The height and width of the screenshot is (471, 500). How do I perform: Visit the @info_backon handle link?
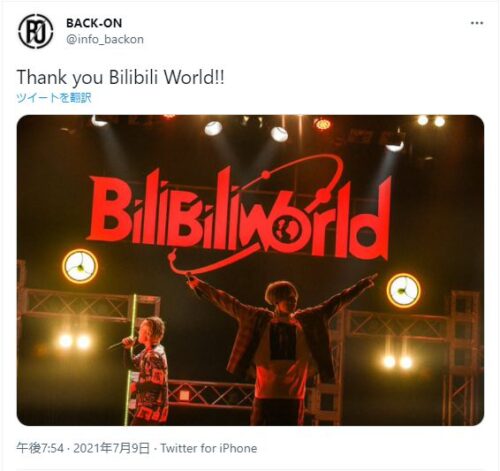(105, 39)
